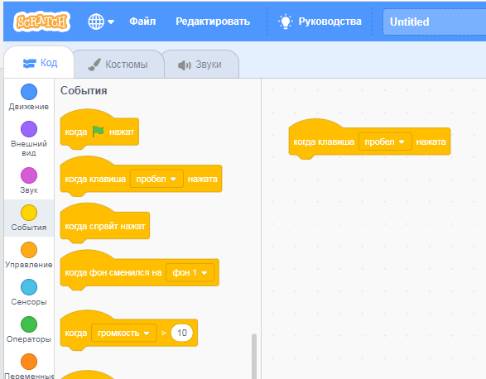Select the orange Управление category circle
486x379 pixels.
[29, 250]
